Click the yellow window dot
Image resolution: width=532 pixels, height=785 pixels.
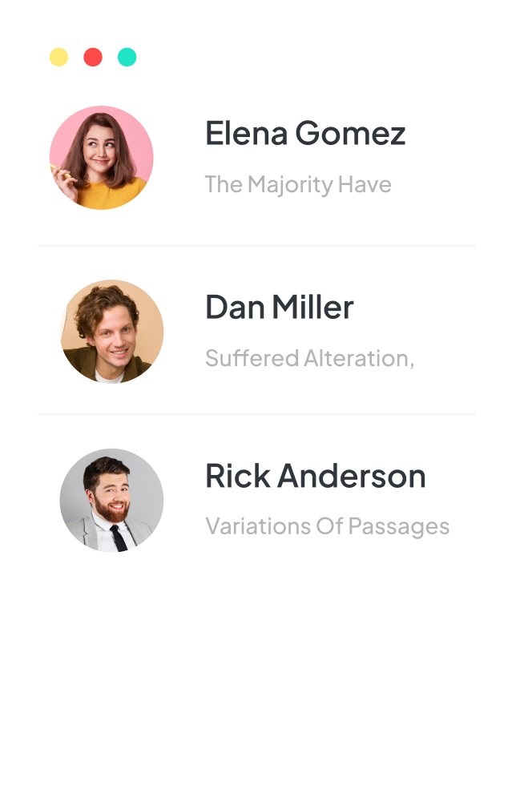[x=60, y=57]
